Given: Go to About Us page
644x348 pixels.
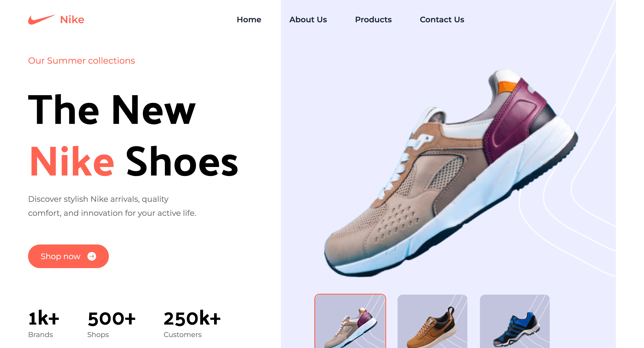Looking at the screenshot, I should click(308, 19).
